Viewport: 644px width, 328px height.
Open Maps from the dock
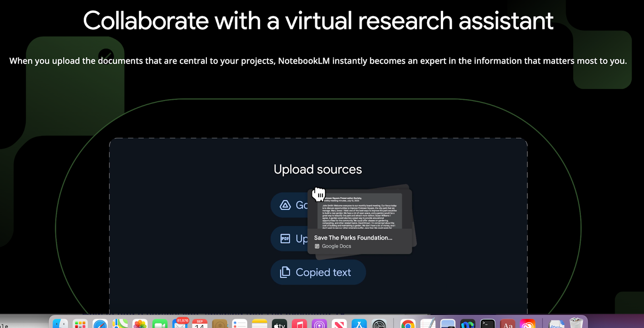[120, 324]
